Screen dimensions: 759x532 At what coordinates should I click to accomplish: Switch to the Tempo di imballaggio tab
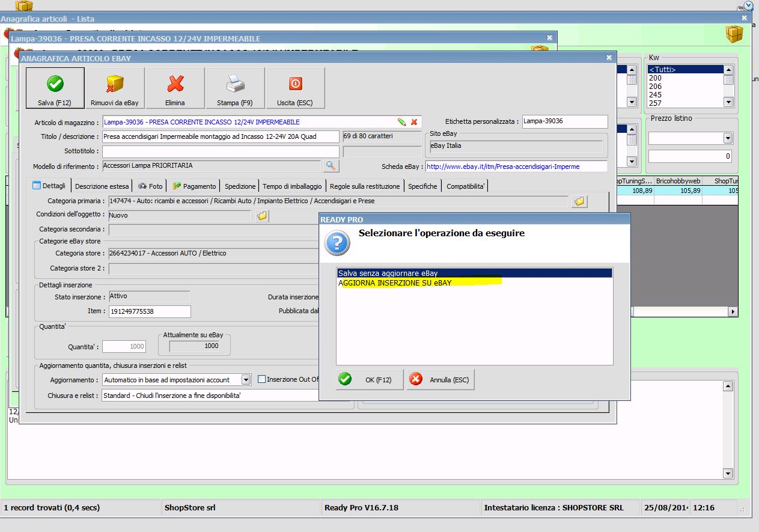[292, 186]
